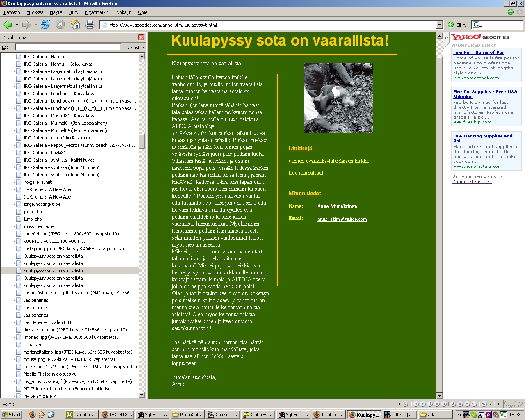
Task: Open the Järjestä sort dropdown
Action: (135, 48)
